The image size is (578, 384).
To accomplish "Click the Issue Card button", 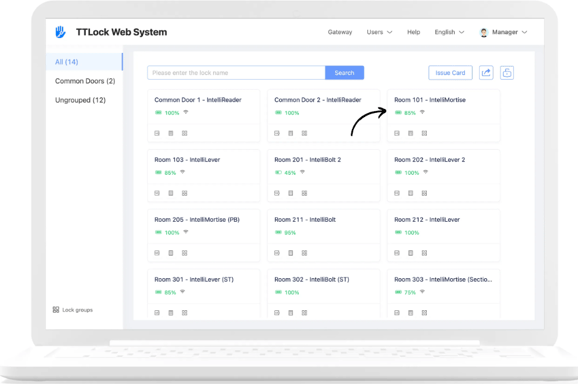I will 450,73.
